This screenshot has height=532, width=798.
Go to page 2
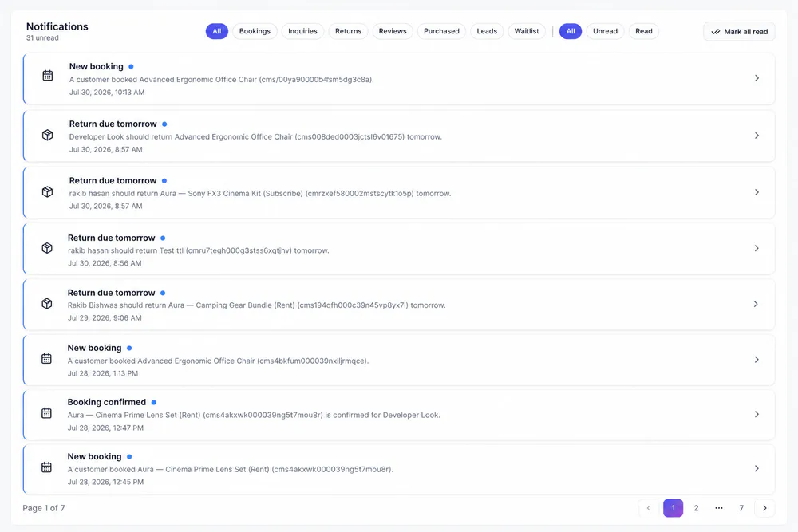point(696,508)
